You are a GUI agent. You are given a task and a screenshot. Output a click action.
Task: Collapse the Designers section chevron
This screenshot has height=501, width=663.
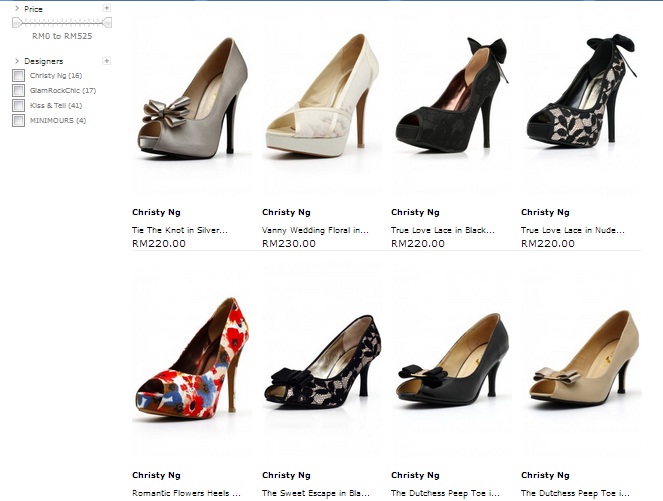[x=17, y=61]
